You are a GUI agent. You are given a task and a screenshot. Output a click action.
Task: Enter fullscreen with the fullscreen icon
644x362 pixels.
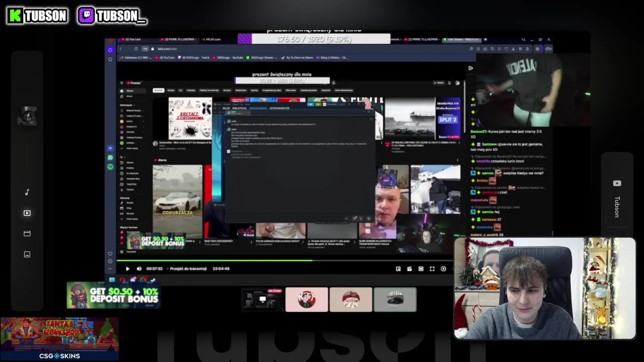(432, 269)
